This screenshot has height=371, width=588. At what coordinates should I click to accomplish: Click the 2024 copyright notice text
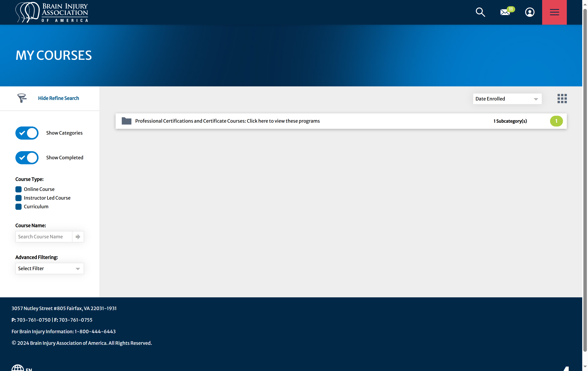point(82,343)
